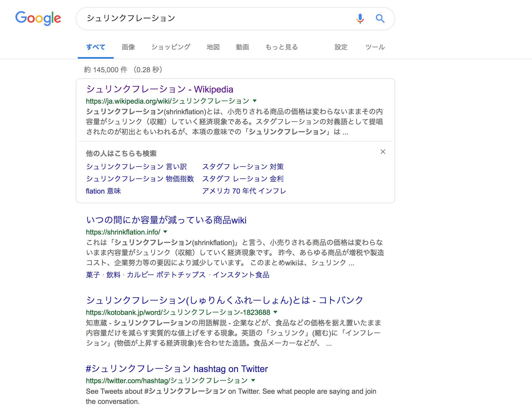Start voice search with microphone icon
This screenshot has height=417, width=532.
tap(360, 18)
